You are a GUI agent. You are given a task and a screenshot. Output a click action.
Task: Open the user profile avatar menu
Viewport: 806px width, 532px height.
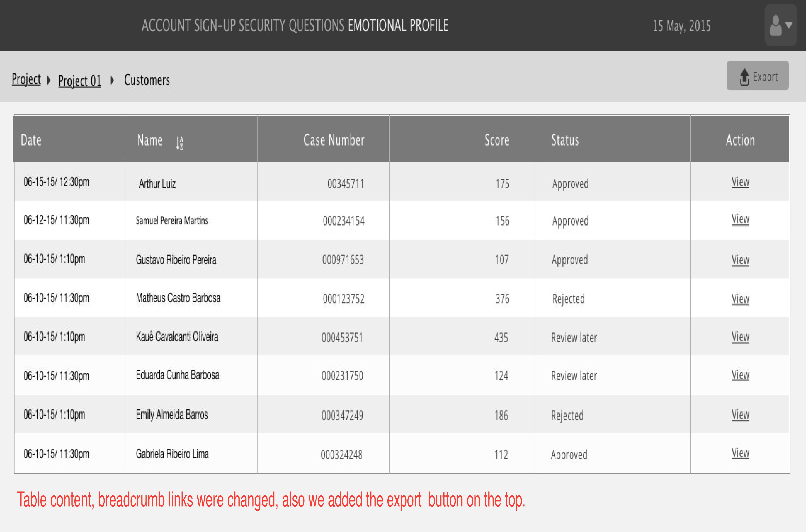point(775,25)
